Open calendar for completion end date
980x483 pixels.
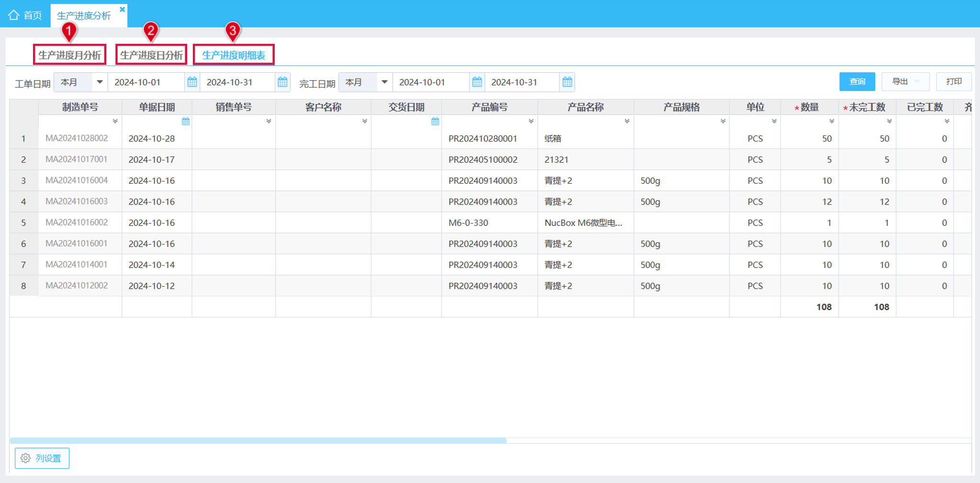coord(567,82)
